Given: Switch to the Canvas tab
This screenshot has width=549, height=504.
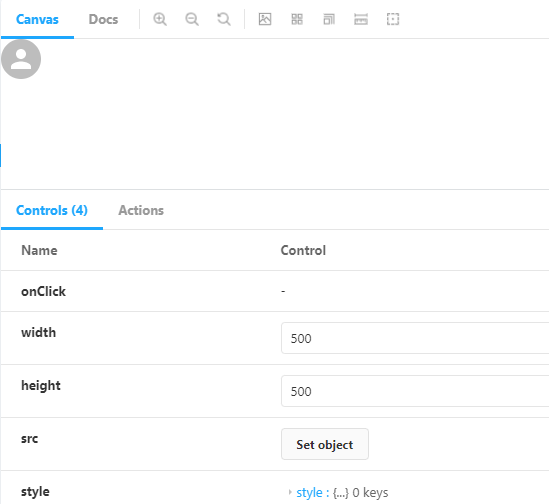Looking at the screenshot, I should pyautogui.click(x=37, y=19).
